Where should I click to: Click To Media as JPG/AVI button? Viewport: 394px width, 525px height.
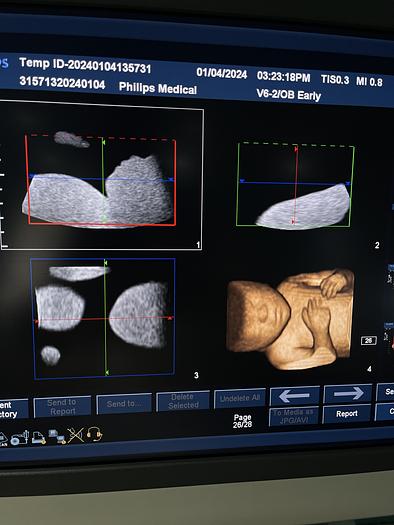[x=294, y=416]
